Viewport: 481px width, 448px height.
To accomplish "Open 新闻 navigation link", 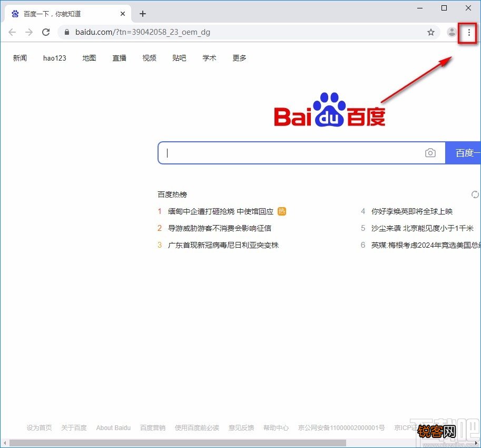I will (x=20, y=58).
